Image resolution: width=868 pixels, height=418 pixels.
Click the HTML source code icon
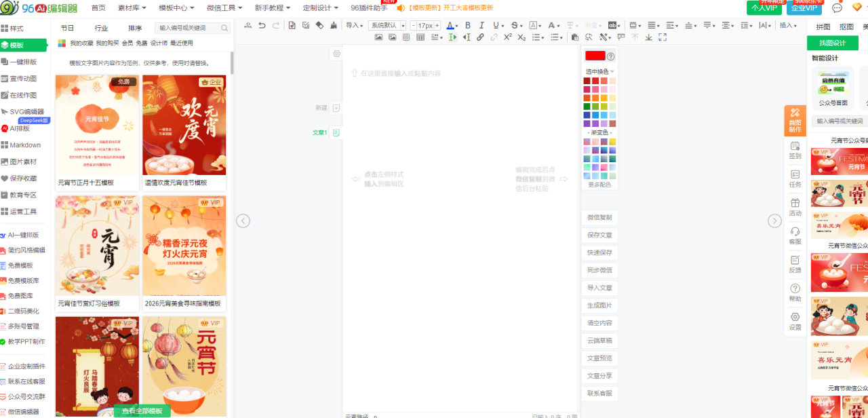[x=247, y=26]
